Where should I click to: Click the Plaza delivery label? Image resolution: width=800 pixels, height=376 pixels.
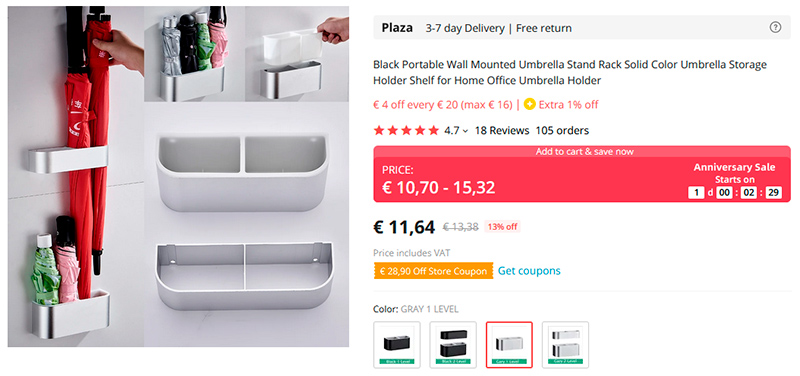pos(397,28)
